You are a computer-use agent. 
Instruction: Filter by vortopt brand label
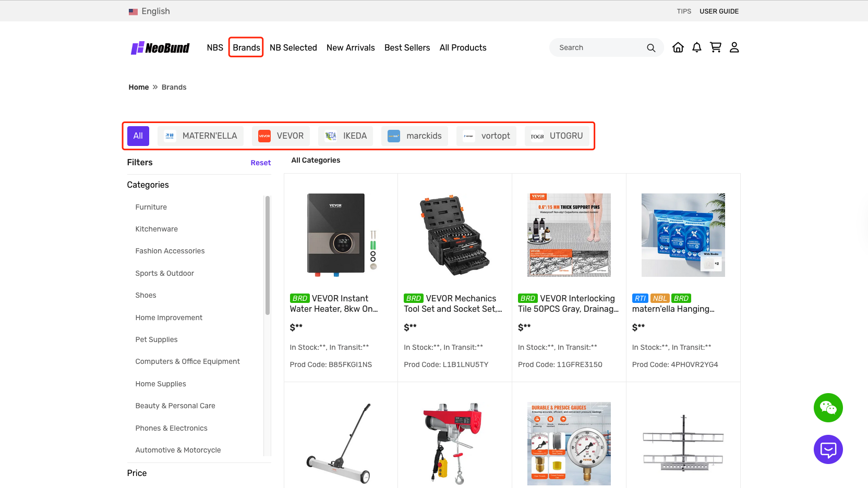coord(496,136)
